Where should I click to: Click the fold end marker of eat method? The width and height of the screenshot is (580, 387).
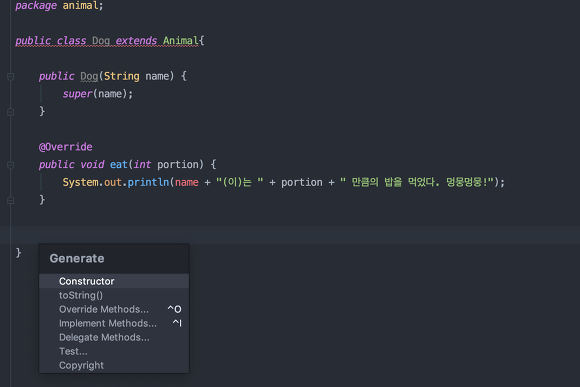10,200
